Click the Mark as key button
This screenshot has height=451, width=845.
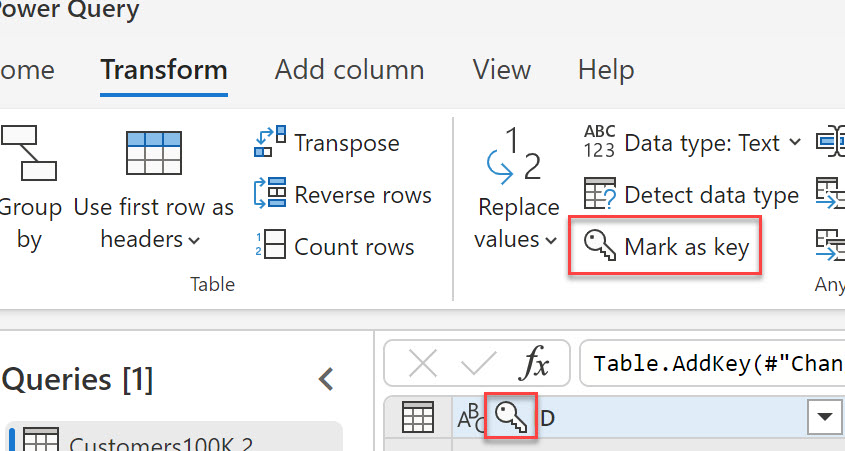666,246
